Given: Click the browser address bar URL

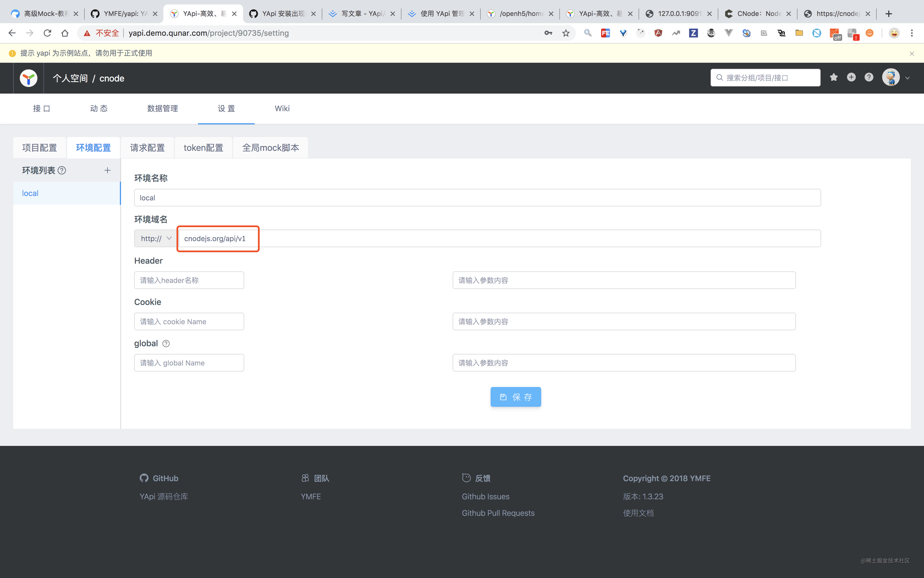Looking at the screenshot, I should [209, 33].
